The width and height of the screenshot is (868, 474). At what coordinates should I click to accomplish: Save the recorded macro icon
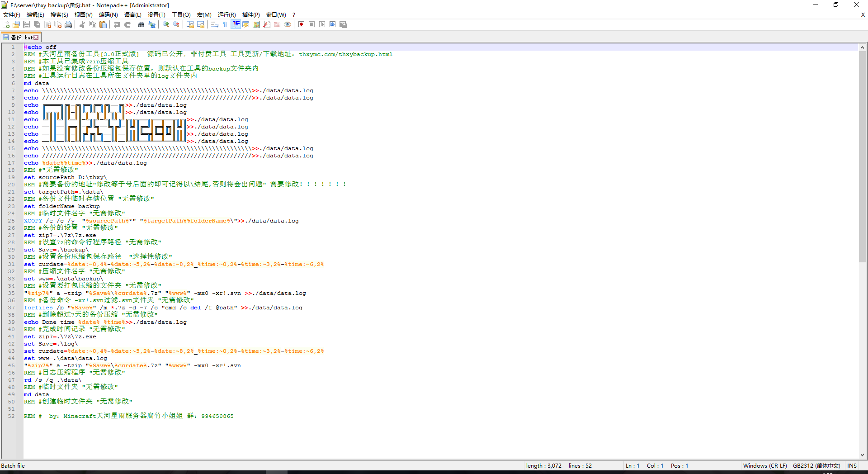click(x=343, y=24)
